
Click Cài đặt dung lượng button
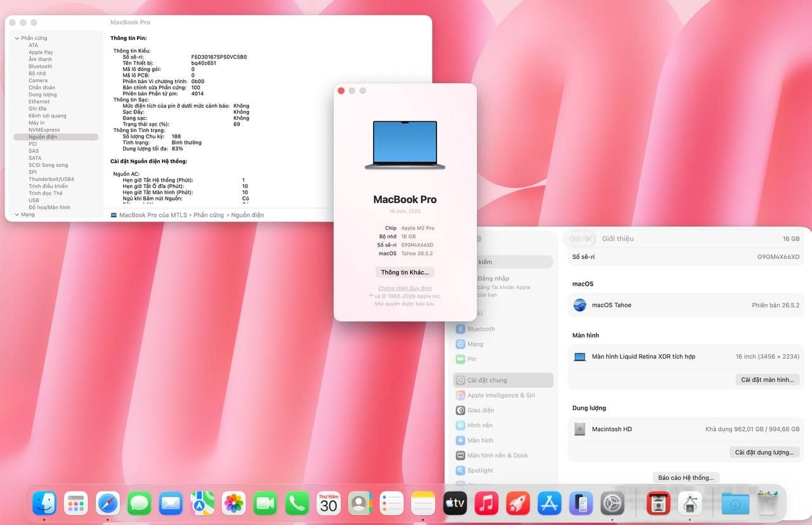click(x=764, y=453)
